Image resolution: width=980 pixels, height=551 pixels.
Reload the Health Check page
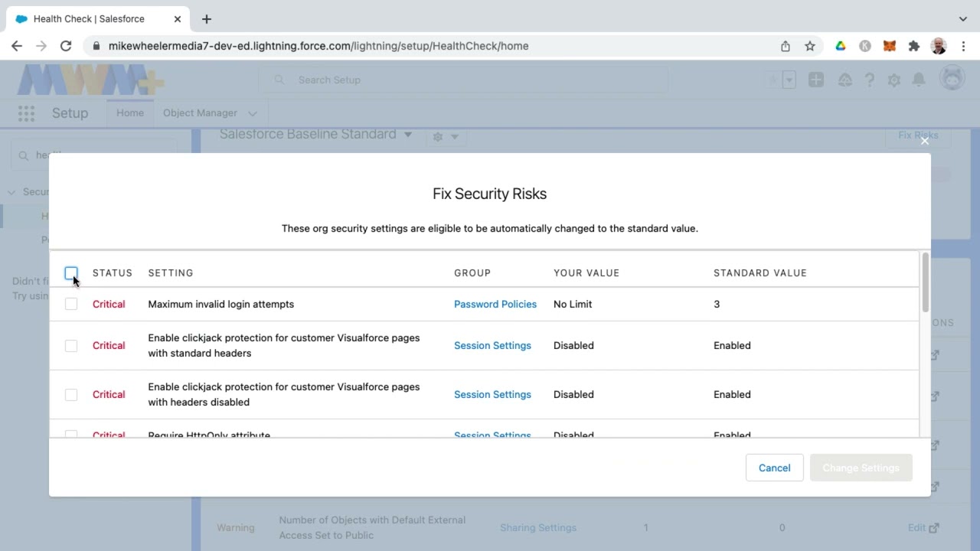point(66,46)
